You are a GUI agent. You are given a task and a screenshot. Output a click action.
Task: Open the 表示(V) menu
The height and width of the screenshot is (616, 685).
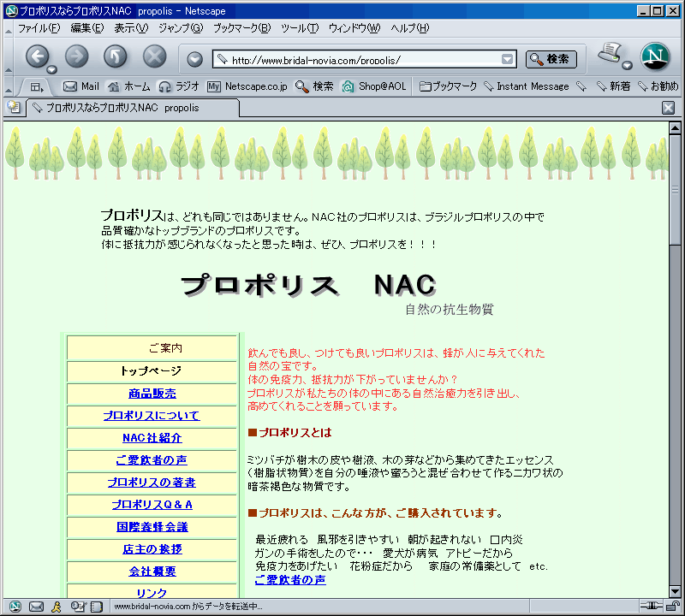(x=131, y=28)
